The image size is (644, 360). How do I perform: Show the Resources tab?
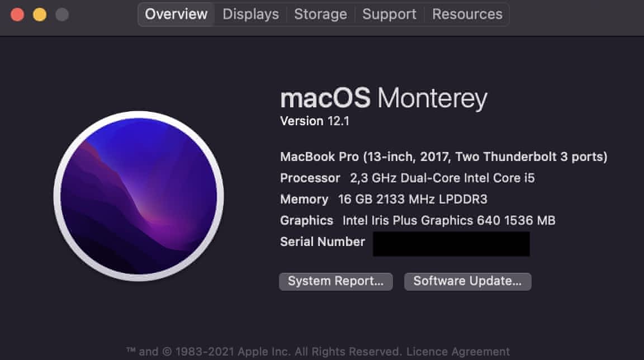click(467, 14)
